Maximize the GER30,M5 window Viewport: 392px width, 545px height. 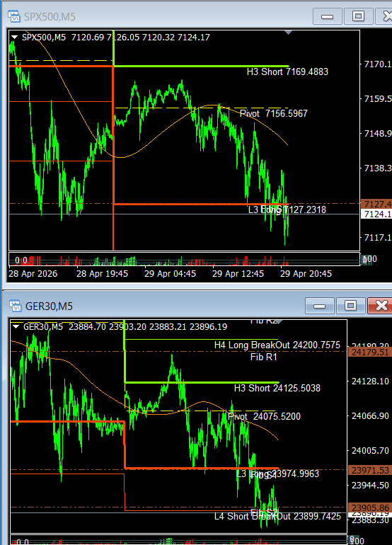(350, 306)
